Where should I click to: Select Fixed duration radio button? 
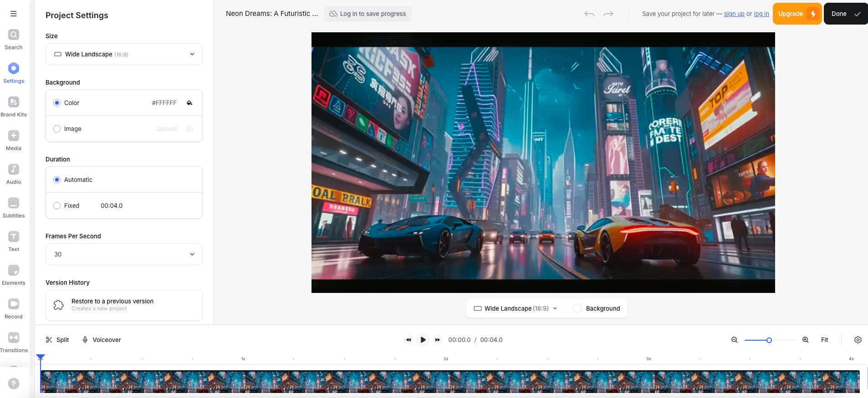click(57, 206)
